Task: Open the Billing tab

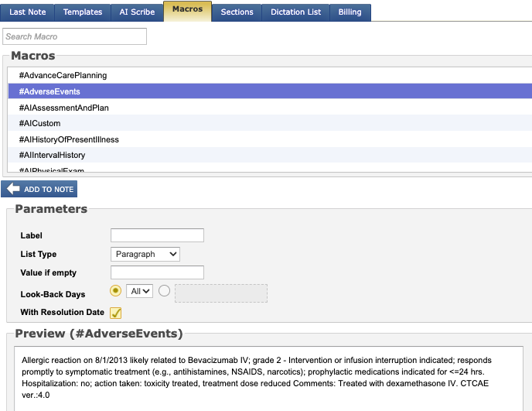Action: (350, 12)
